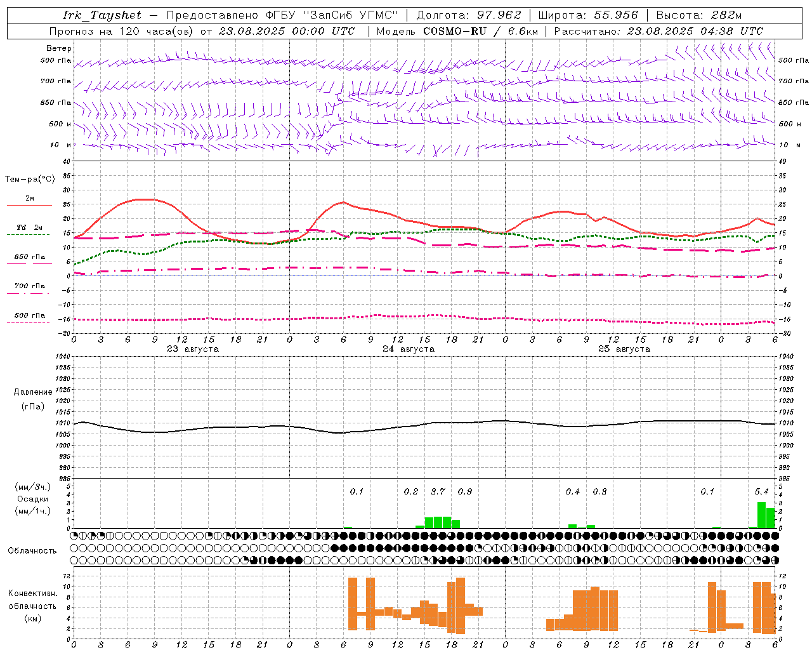The height and width of the screenshot is (650, 812).
Task: Click the Конвективн. label
Action: coord(32,594)
